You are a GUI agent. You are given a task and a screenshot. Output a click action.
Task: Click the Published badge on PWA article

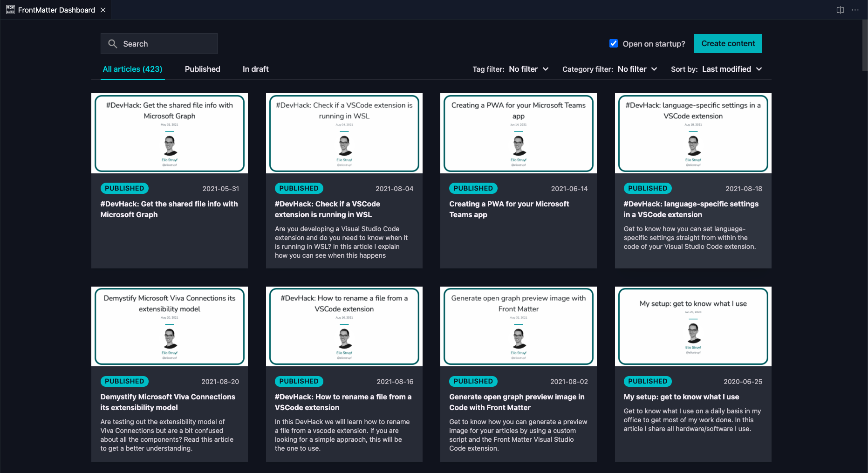click(473, 188)
